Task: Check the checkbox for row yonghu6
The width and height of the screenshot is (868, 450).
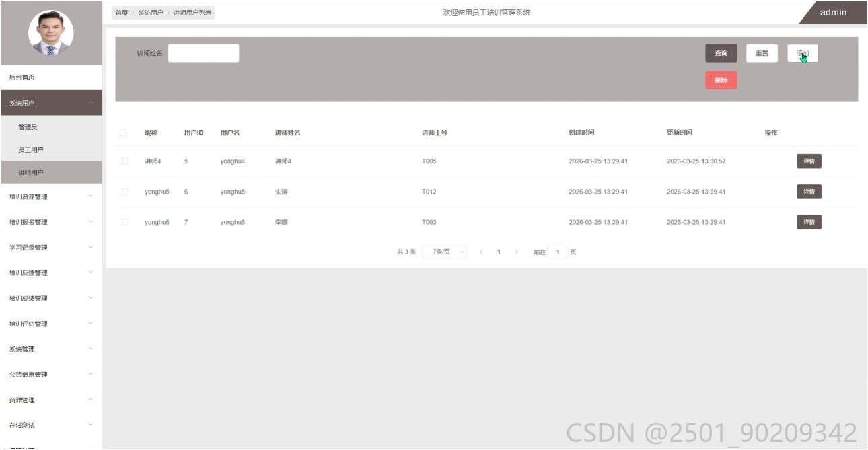Action: [x=124, y=222]
